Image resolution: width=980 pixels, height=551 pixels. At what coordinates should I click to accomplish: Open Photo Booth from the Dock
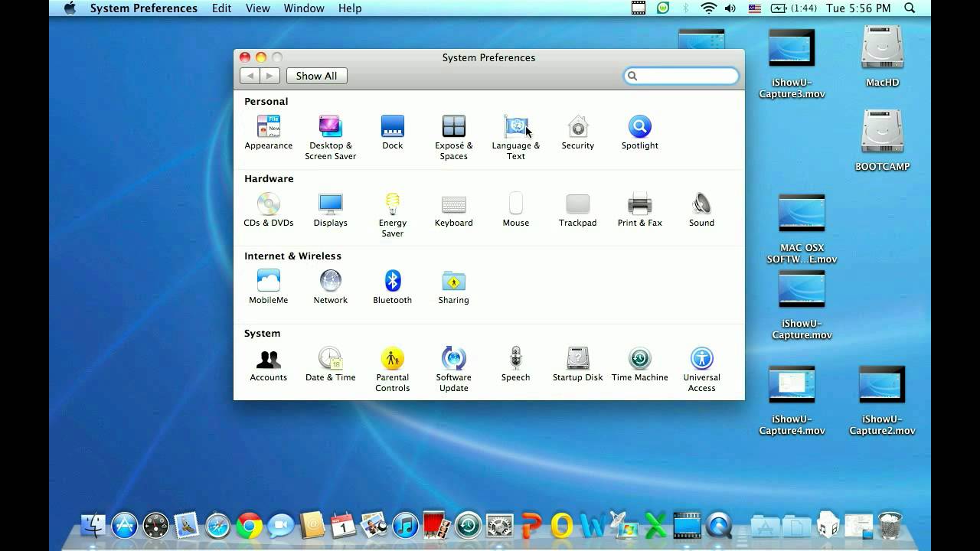click(x=436, y=525)
